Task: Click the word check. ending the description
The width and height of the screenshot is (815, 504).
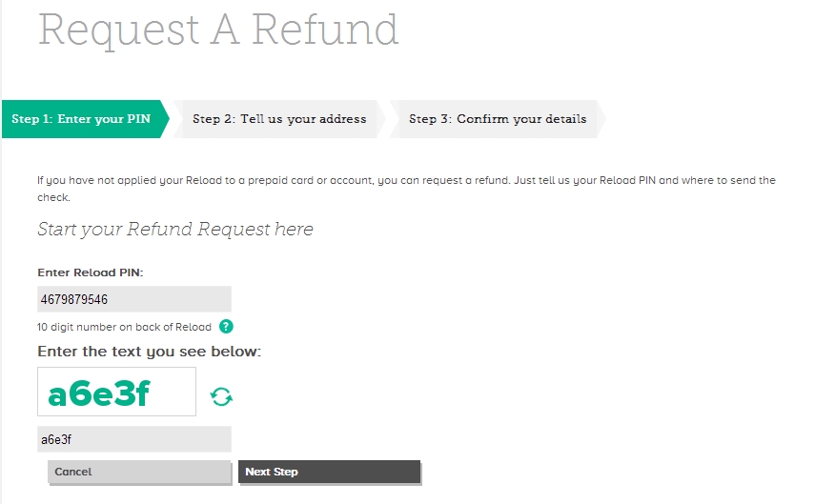Action: [53, 197]
